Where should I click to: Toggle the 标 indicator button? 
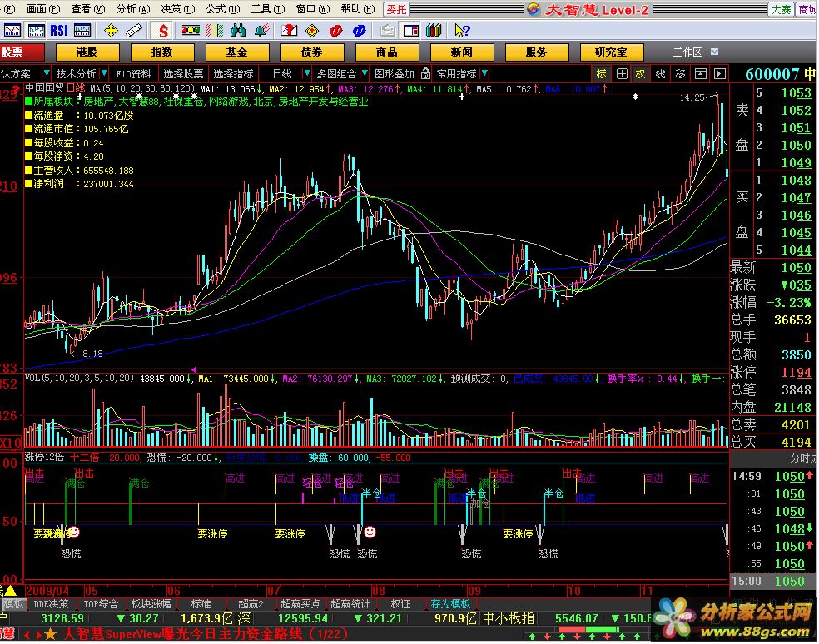602,74
